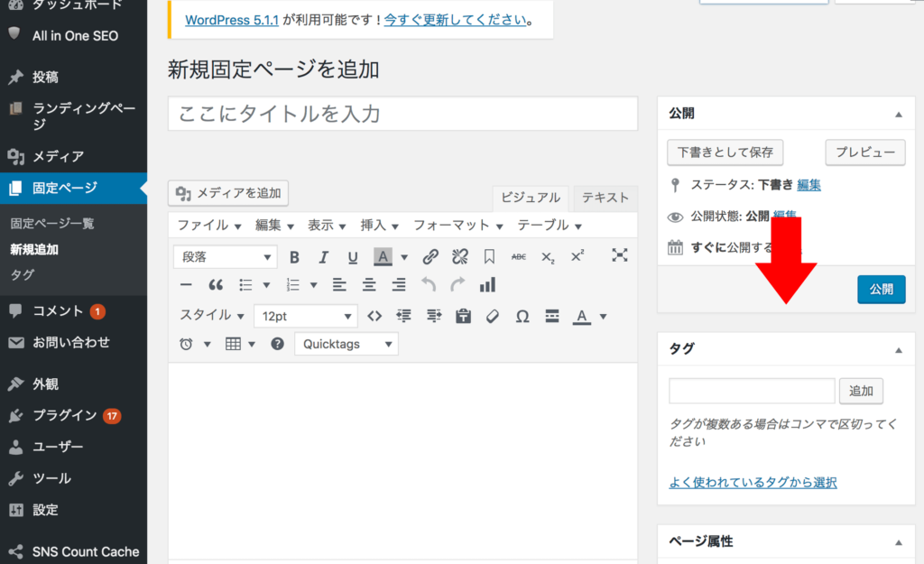Viewport: 924px width, 564px height.
Task: Apply text background color A icon
Action: point(383,257)
